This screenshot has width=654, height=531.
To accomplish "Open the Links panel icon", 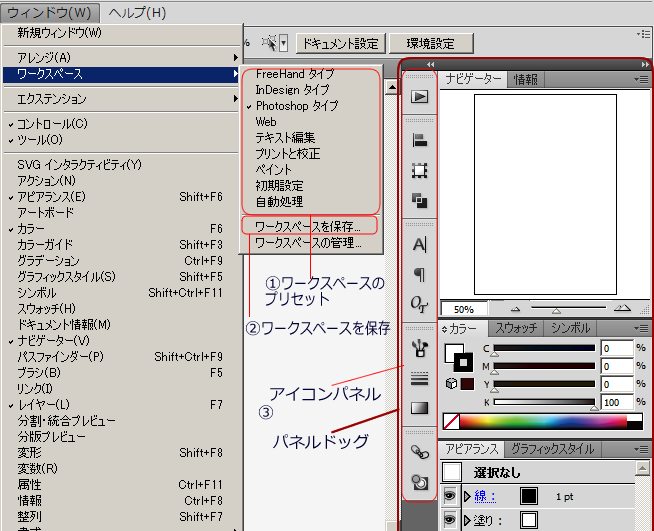I will tap(420, 452).
